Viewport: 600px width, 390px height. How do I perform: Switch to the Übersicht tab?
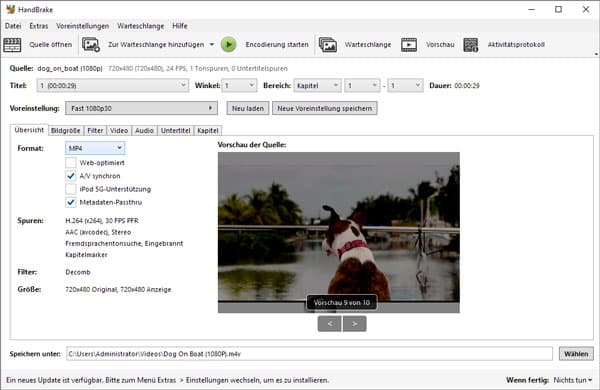coord(29,130)
